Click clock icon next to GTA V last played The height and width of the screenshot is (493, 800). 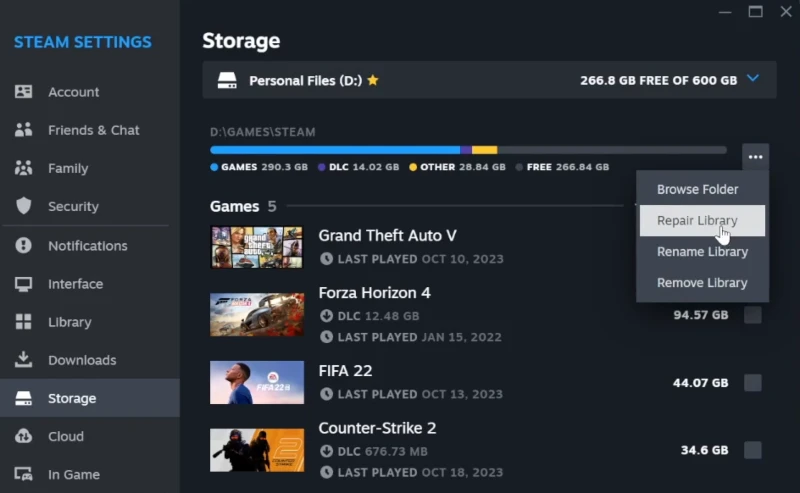327,259
